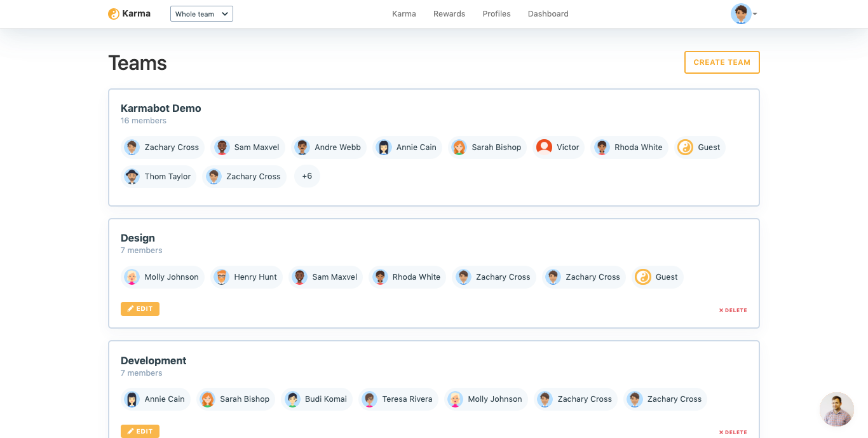This screenshot has height=438, width=868.
Task: Click Annie Cain avatar in Development team
Action: point(132,399)
